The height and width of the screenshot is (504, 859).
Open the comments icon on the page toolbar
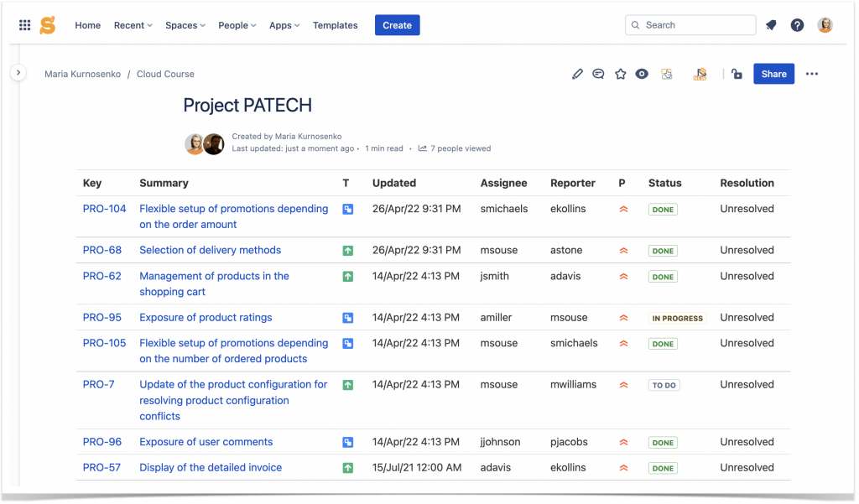click(x=598, y=74)
